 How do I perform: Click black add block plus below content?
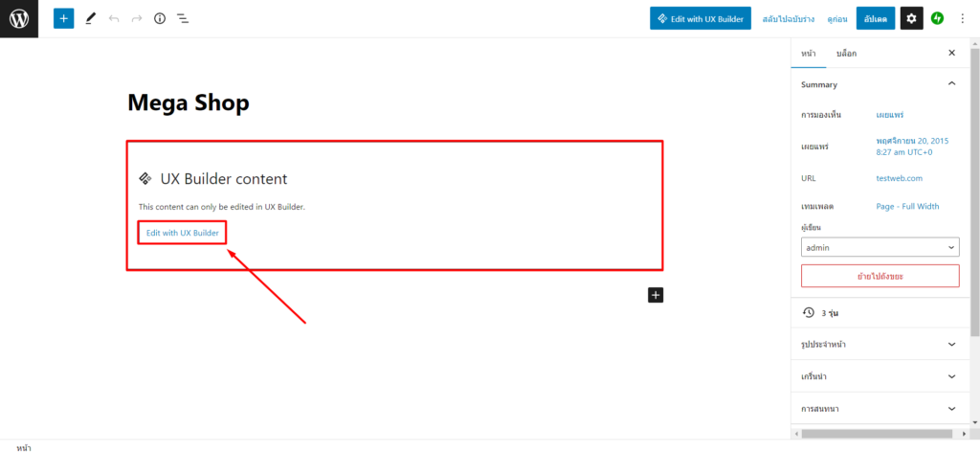pos(655,295)
